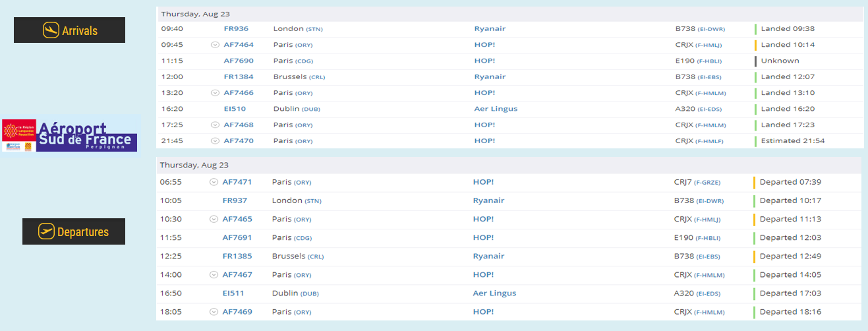Image resolution: width=868 pixels, height=331 pixels.
Task: Click HOP! airline on AF7471 row
Action: (483, 182)
